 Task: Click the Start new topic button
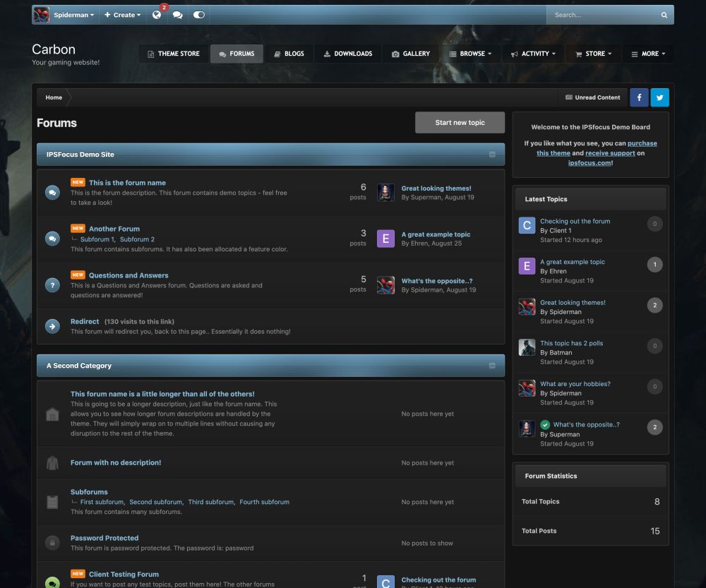point(460,122)
